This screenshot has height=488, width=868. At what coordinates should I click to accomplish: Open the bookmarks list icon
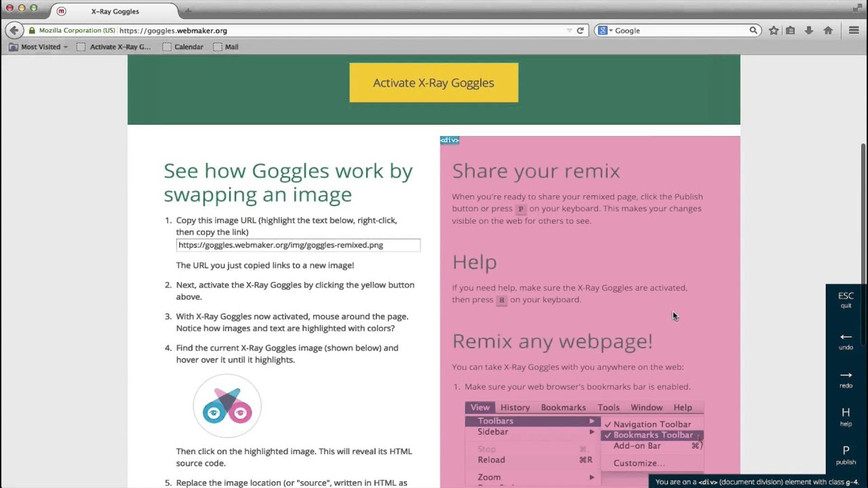[x=791, y=30]
